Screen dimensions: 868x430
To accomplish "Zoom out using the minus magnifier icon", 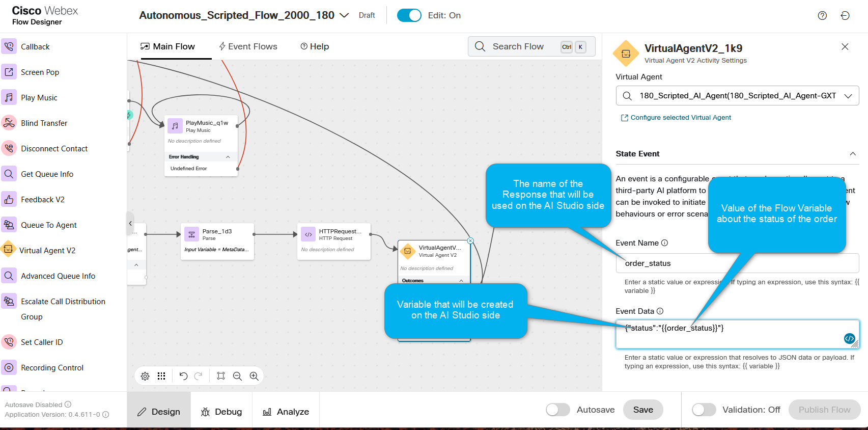I will click(x=237, y=376).
